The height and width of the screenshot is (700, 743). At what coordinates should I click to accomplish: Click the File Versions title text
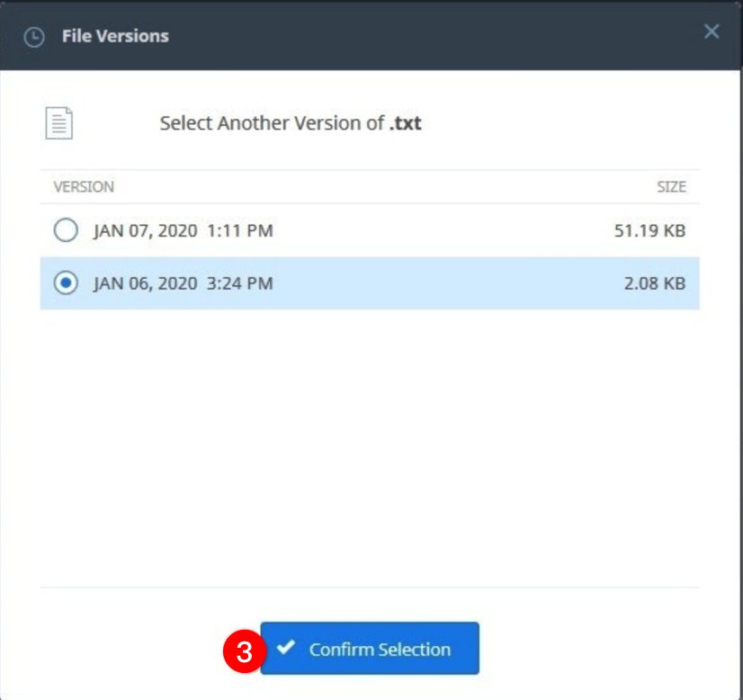(115, 37)
